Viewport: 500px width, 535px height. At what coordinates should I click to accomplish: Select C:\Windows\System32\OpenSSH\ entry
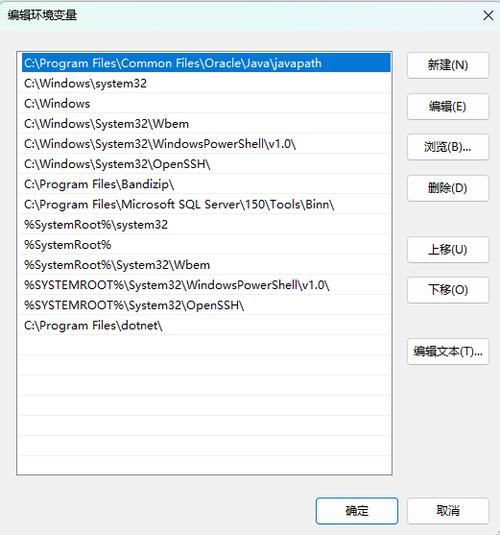pyautogui.click(x=206, y=164)
